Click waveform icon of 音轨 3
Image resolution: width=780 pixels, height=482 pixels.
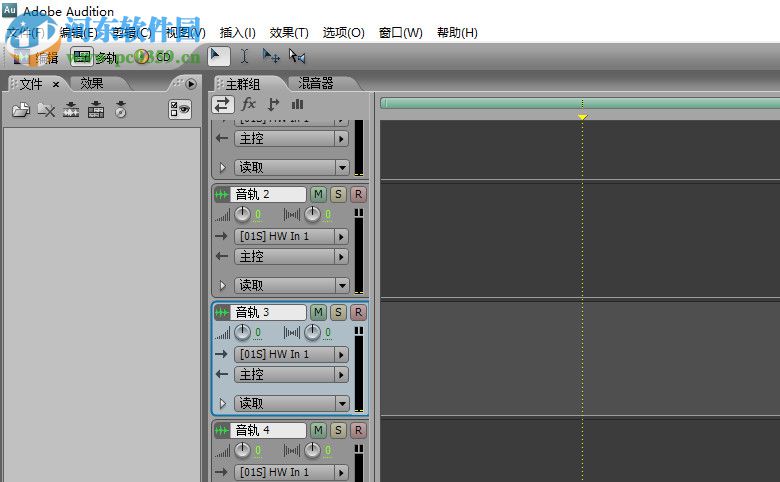click(x=222, y=312)
